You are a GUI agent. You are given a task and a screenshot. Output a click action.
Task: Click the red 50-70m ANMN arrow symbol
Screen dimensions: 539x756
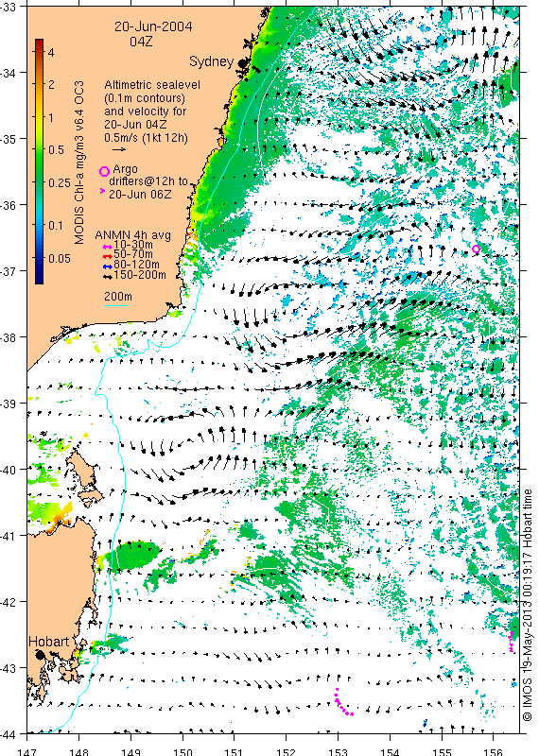pyautogui.click(x=108, y=256)
